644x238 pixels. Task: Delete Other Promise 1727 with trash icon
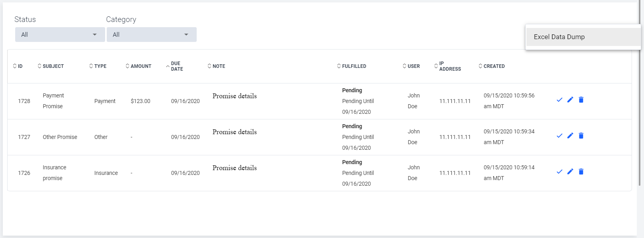click(x=581, y=136)
